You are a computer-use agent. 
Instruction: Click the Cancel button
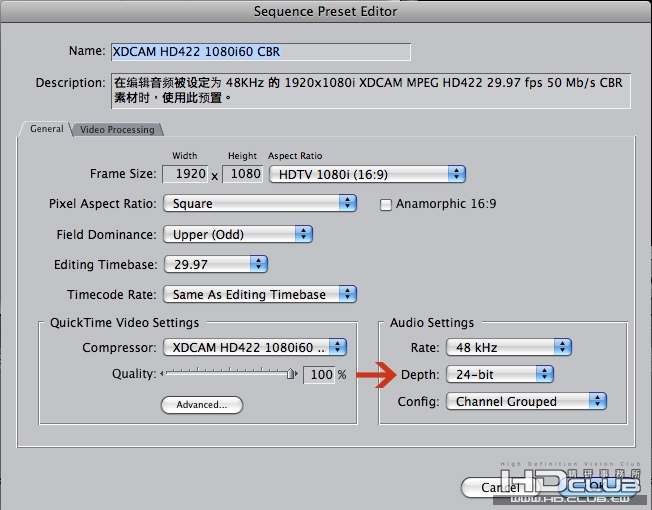[x=500, y=487]
